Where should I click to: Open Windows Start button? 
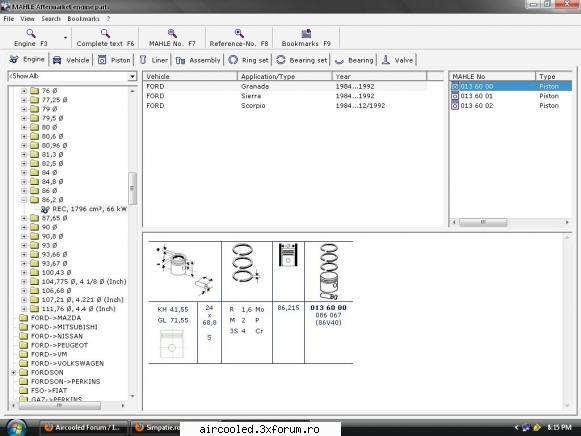[x=16, y=427]
